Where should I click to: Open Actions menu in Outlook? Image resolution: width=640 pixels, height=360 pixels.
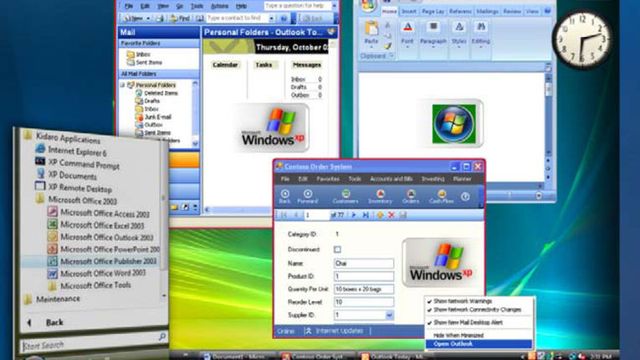[220, 6]
